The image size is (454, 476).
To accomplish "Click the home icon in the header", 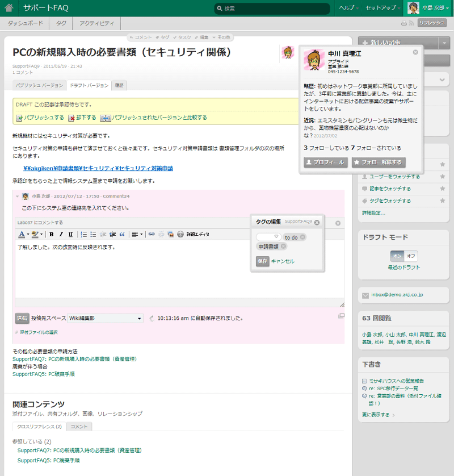I will [x=9, y=8].
